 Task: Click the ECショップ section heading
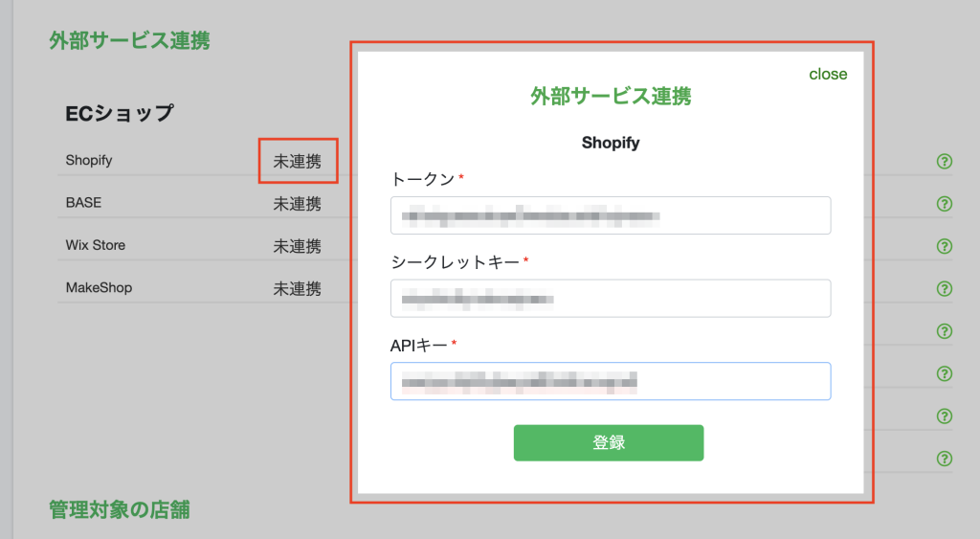[x=120, y=113]
